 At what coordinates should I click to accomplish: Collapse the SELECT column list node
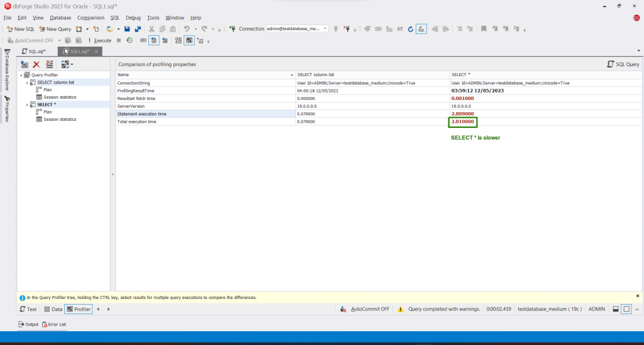click(26, 82)
